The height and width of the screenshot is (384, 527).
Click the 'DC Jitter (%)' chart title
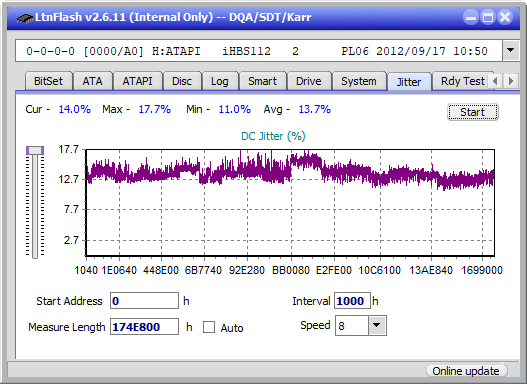pyautogui.click(x=273, y=136)
